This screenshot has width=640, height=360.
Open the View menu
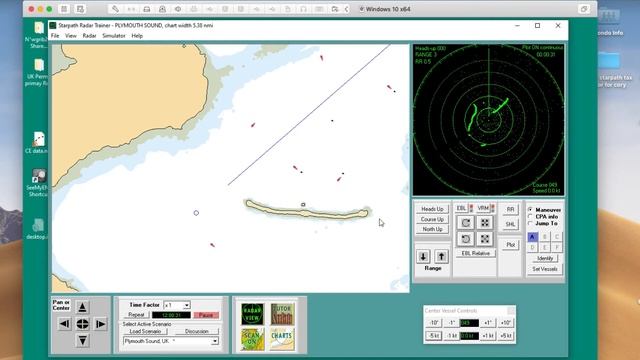pos(71,36)
